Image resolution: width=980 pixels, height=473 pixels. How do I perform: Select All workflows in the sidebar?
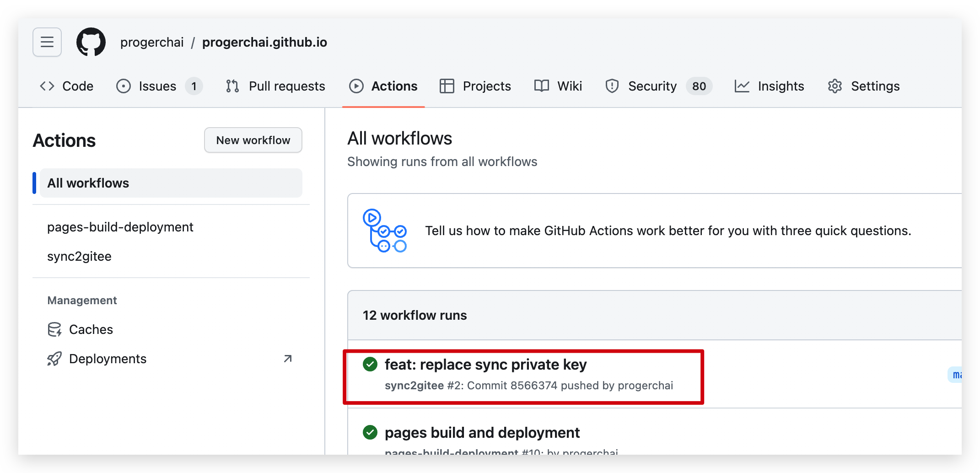171,183
